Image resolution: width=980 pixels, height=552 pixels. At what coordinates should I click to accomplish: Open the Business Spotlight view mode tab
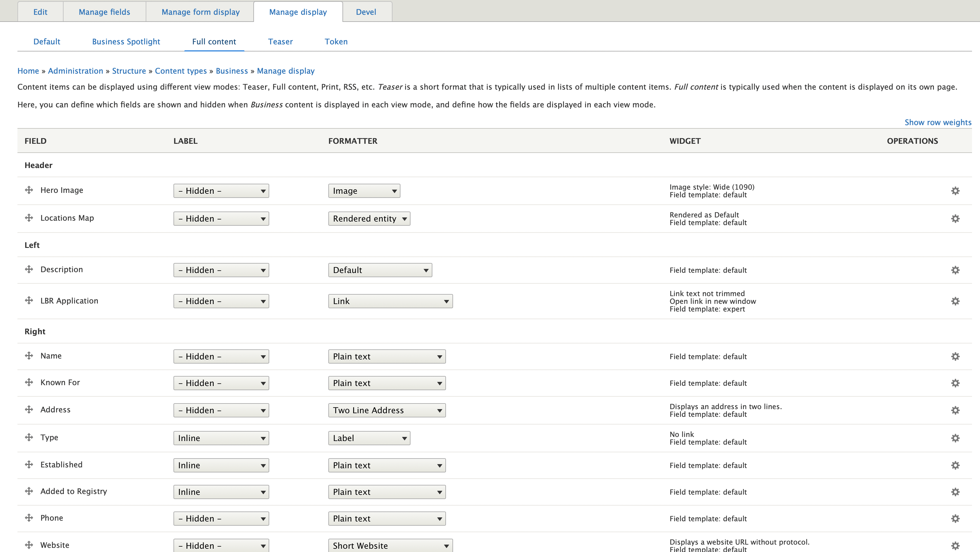pyautogui.click(x=126, y=41)
